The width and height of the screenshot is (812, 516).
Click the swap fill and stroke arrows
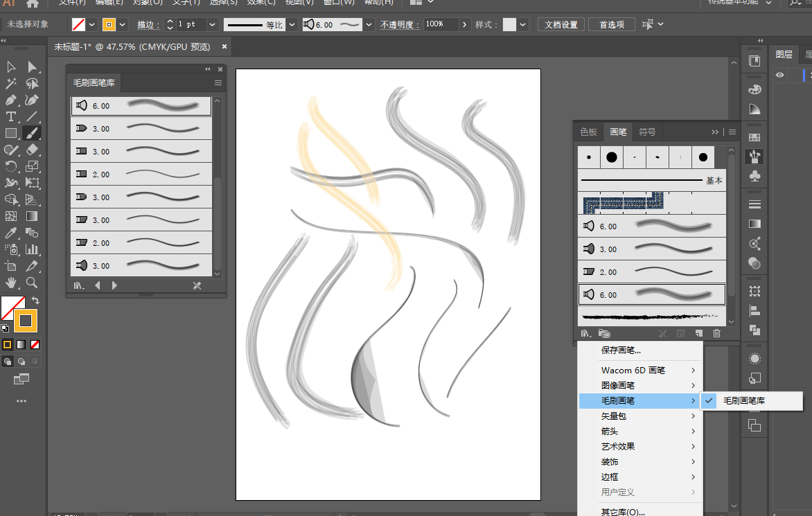tap(35, 301)
